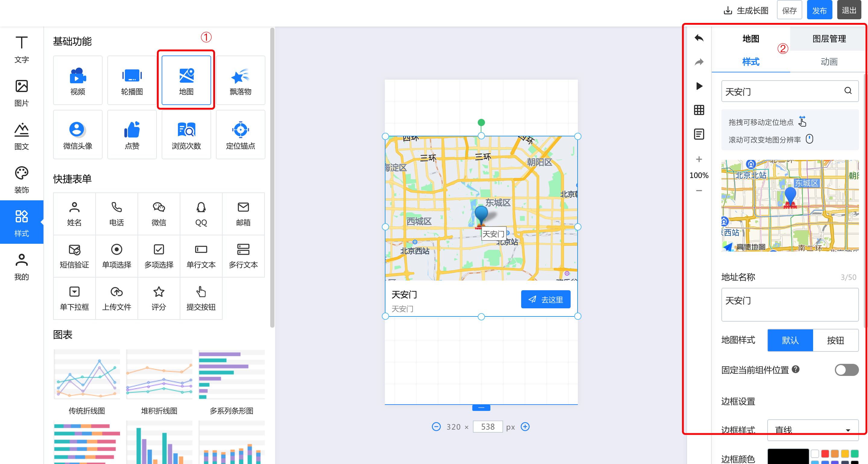Insert the 轮播图 carousel component
The width and height of the screenshot is (868, 464).
click(x=132, y=80)
